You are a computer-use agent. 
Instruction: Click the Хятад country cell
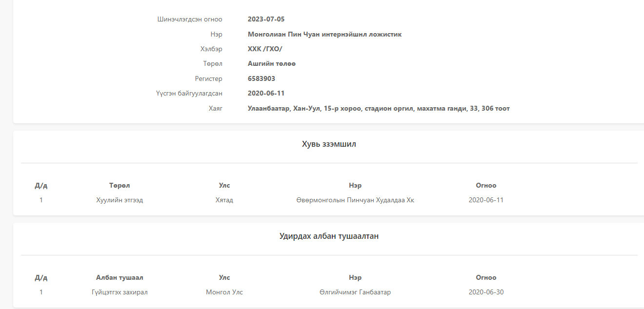click(224, 200)
